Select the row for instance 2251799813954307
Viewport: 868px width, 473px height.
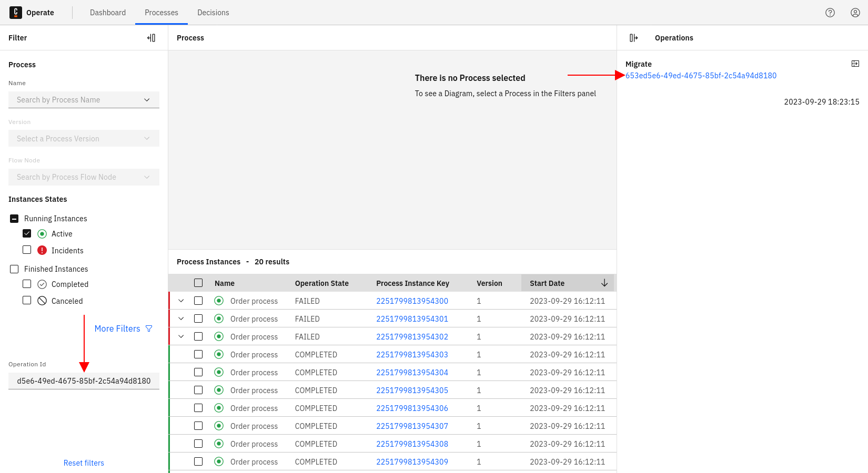198,426
